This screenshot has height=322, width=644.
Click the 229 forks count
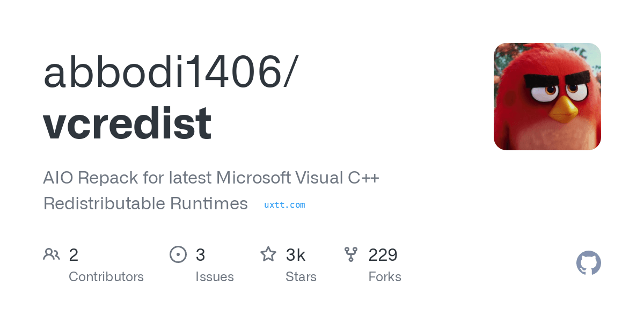[383, 255]
